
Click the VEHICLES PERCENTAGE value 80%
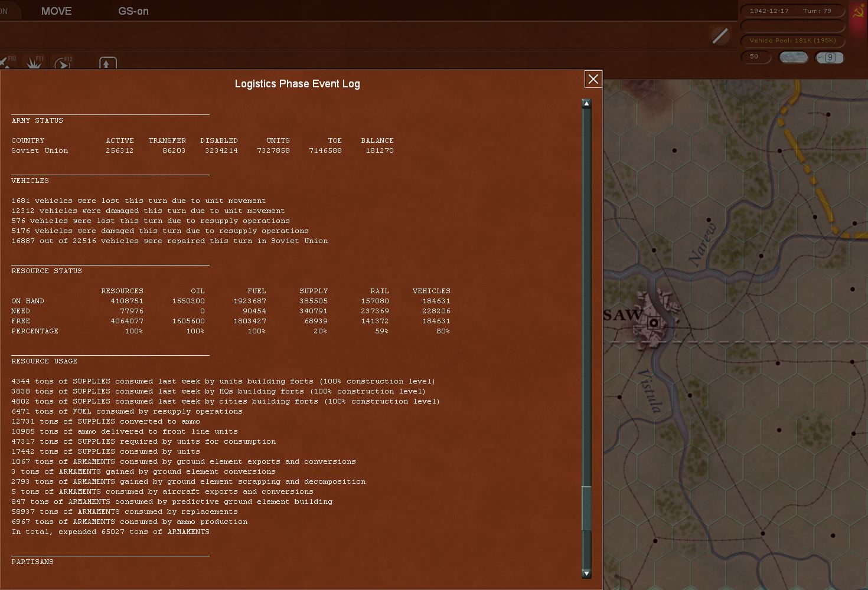point(443,331)
